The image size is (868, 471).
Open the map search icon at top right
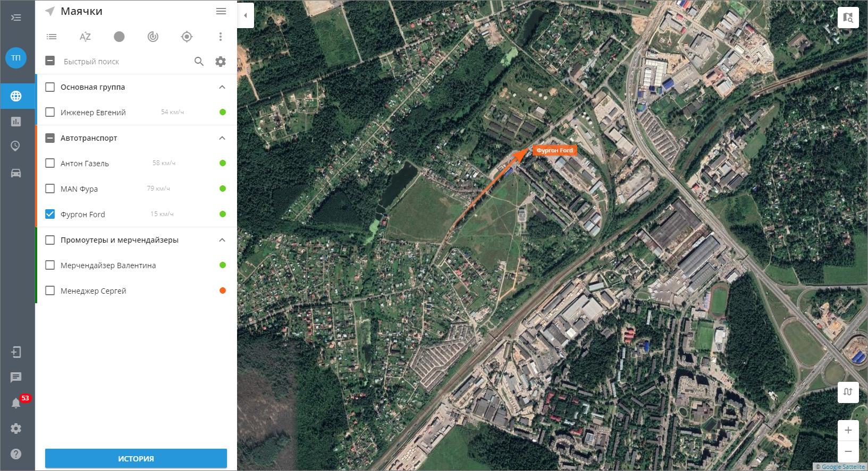pos(848,18)
